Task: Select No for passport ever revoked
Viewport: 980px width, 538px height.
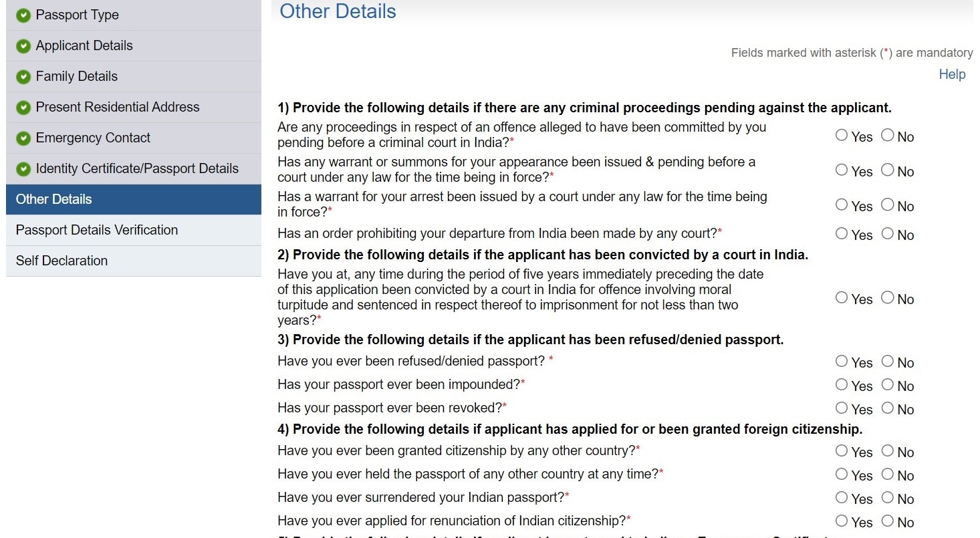Action: (888, 408)
